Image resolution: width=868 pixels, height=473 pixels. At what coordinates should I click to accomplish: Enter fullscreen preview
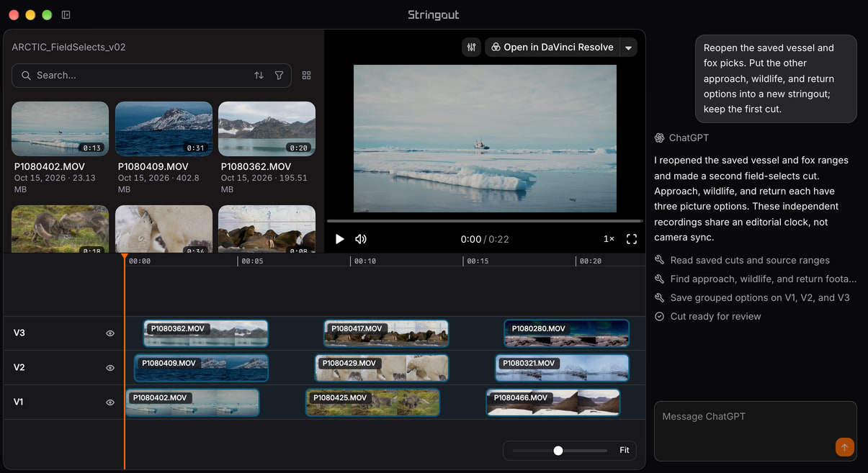click(632, 239)
